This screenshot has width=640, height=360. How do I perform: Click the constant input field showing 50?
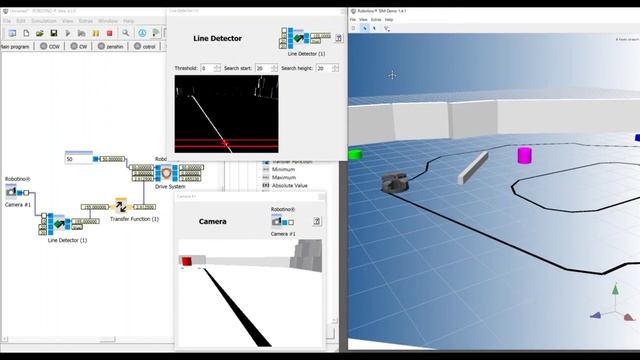[x=79, y=159]
